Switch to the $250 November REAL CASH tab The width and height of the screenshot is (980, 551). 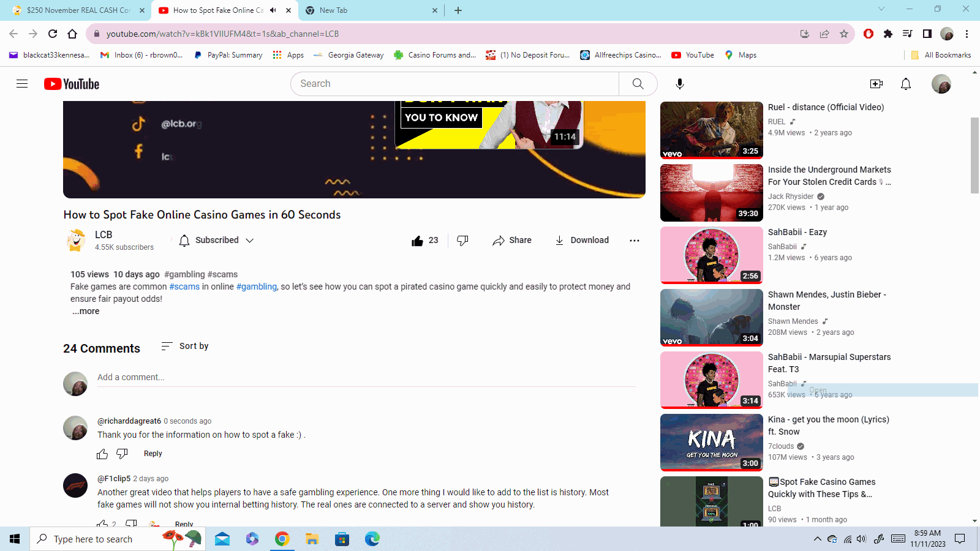click(x=78, y=10)
